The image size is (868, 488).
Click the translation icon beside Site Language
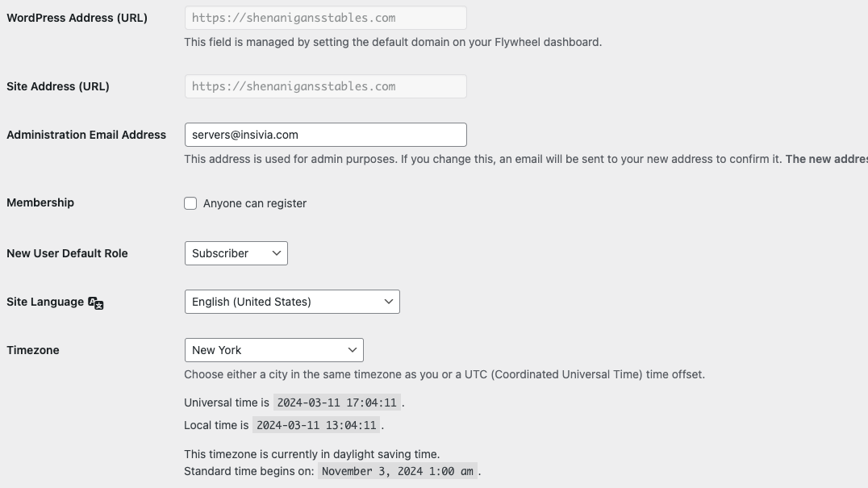(96, 302)
